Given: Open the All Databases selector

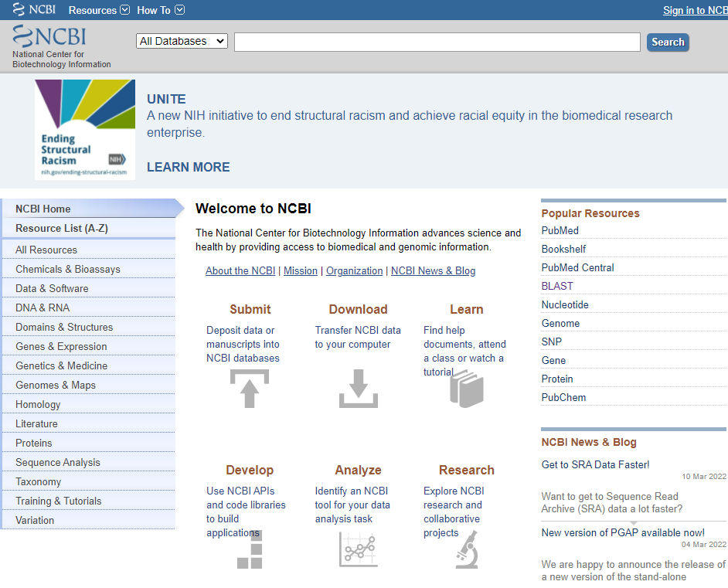Looking at the screenshot, I should (182, 39).
